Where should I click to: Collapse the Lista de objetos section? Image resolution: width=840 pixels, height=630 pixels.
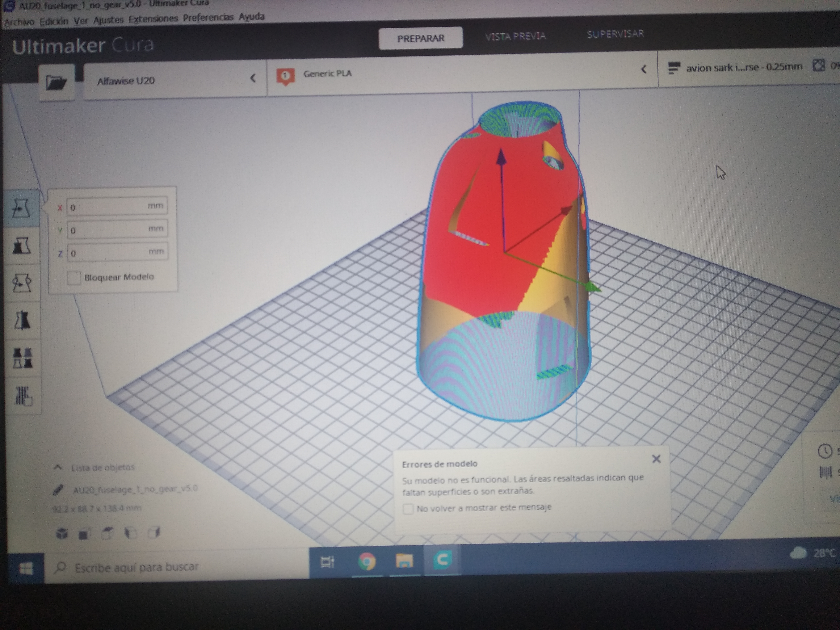(58, 467)
